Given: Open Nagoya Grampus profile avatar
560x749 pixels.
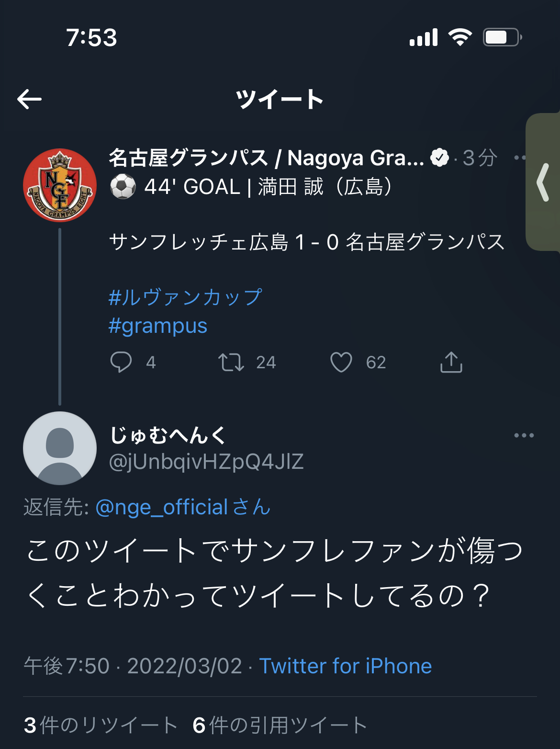Looking at the screenshot, I should tap(60, 185).
